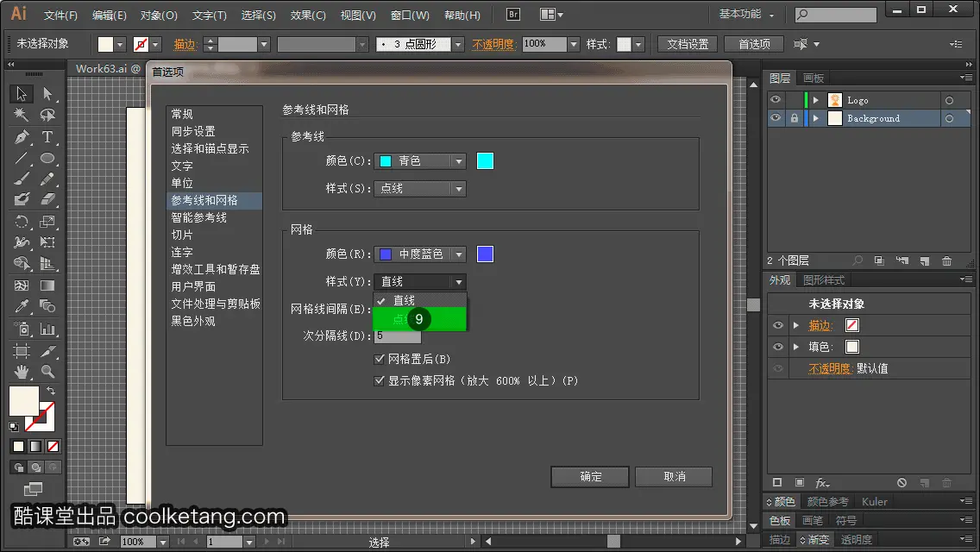Viewport: 980px width, 552px height.
Task: Click the Logo layer target circle
Action: pyautogui.click(x=949, y=100)
